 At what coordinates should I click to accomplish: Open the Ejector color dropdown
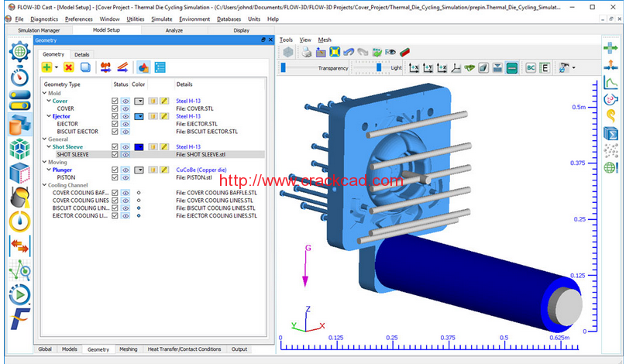139,116
